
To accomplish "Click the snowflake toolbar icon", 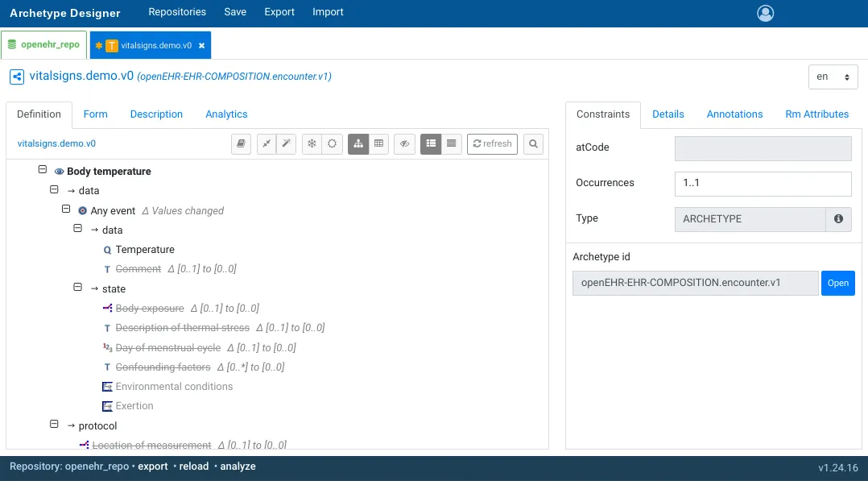I will coord(312,143).
